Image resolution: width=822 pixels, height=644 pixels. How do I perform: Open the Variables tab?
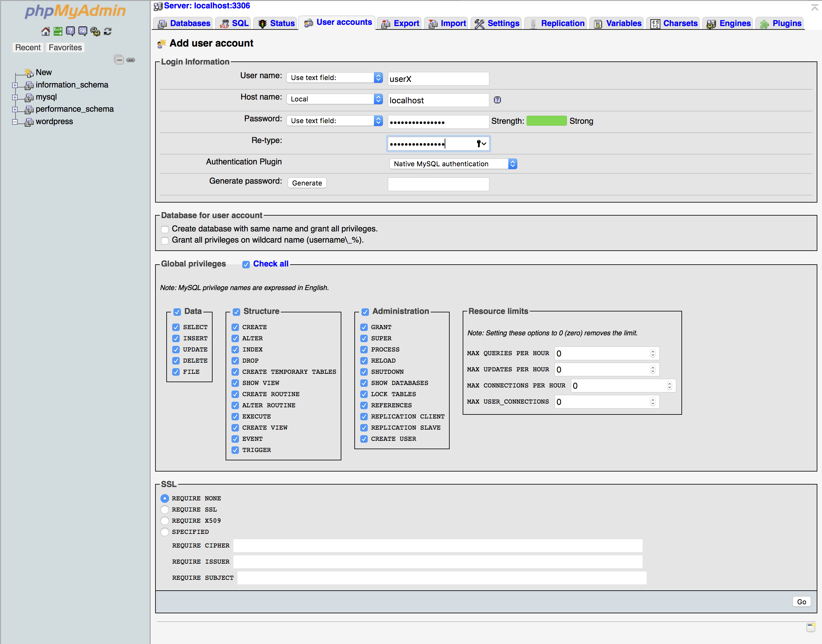pos(617,23)
